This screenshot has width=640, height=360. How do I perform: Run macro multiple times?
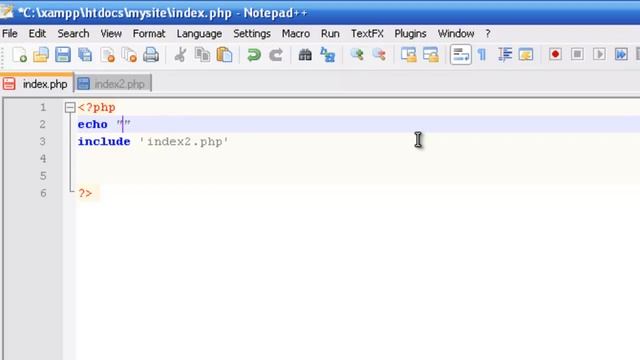pyautogui.click(x=621, y=54)
